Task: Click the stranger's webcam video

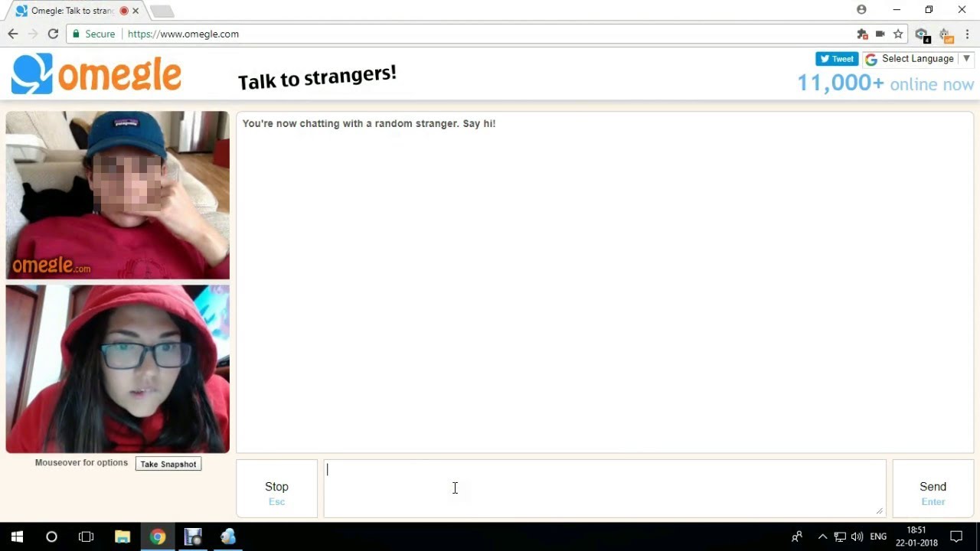Action: click(x=117, y=195)
